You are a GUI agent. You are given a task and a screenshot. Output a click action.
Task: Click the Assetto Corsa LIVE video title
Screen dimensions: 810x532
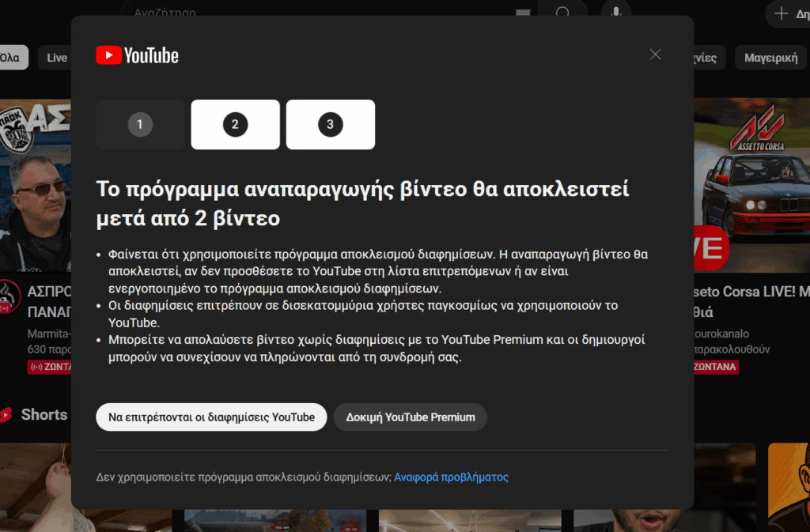751,301
